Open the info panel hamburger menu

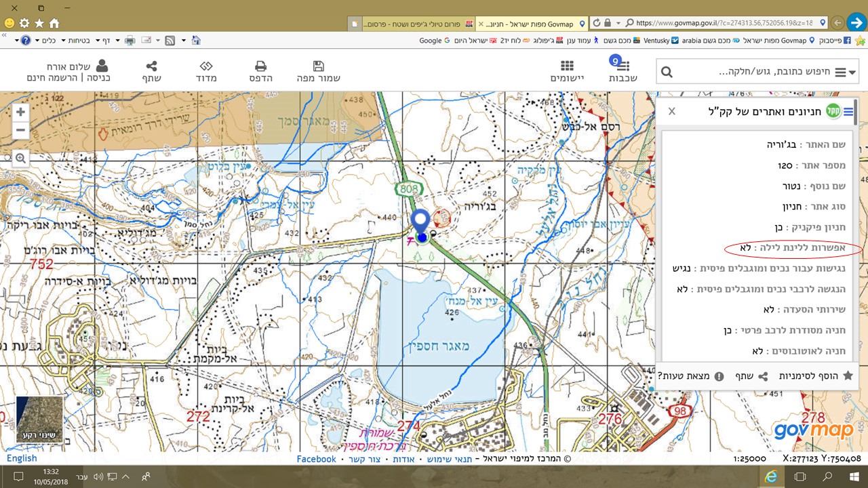[848, 112]
